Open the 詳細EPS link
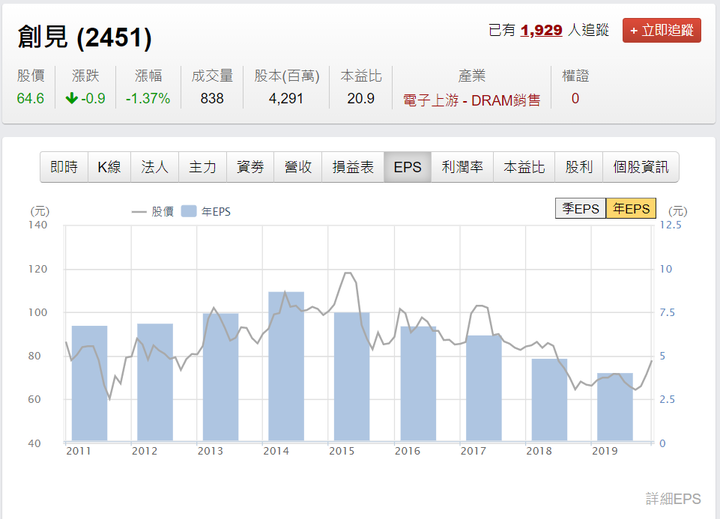Screen dimensions: 720x519 (673, 499)
